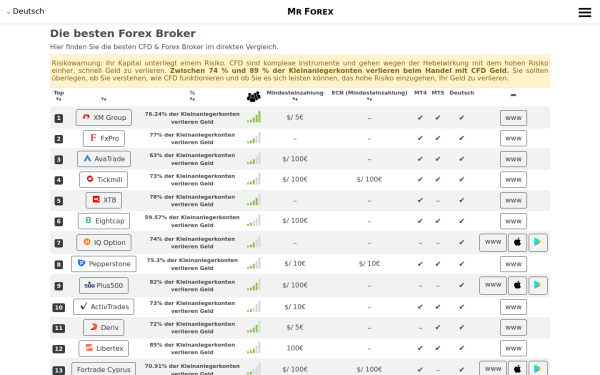Visit IQ Option website via www button

pos(493,242)
